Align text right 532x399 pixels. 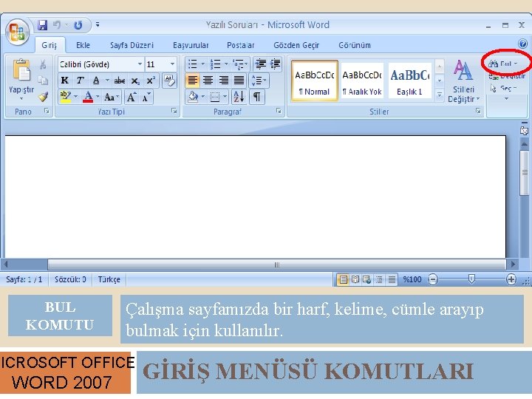click(x=224, y=81)
